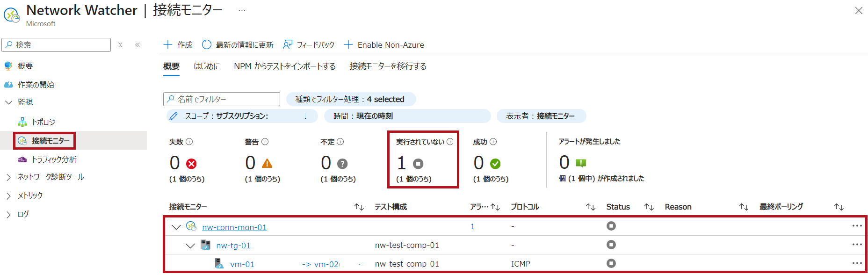Focus the sidebar 検索 search field
Screen dimensions: 868x275
coord(56,45)
